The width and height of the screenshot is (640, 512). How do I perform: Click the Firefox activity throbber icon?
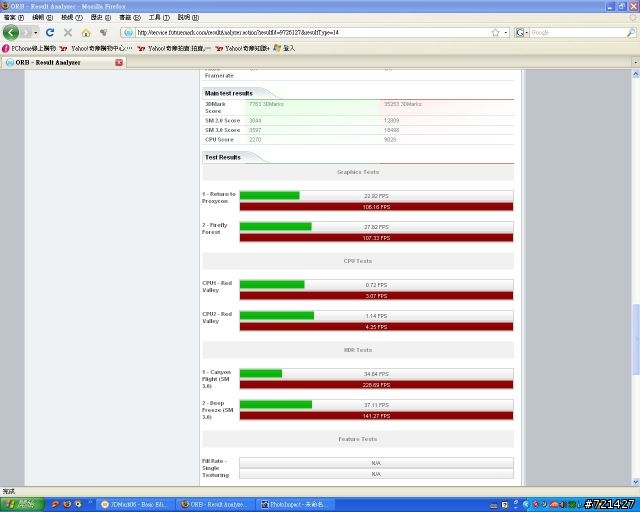(633, 17)
